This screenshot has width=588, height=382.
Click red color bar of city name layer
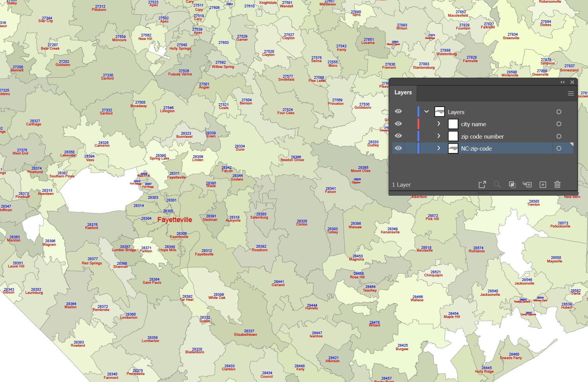pos(418,124)
